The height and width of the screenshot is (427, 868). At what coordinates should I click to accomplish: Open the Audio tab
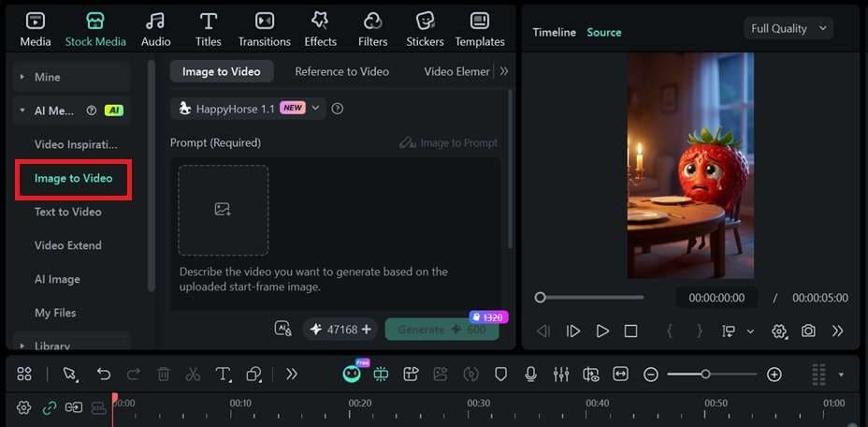155,31
